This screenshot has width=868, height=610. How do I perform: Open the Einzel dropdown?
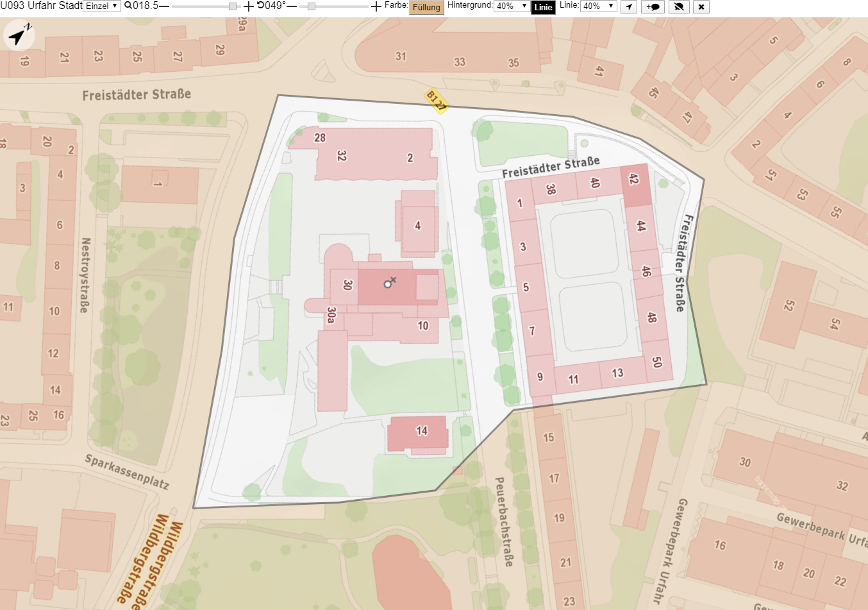coord(102,6)
